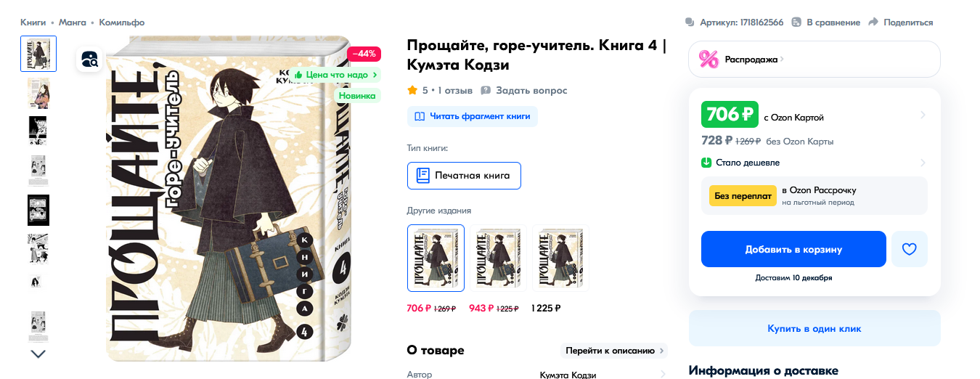The height and width of the screenshot is (379, 980).
Task: Click Купить в один клик button
Action: point(814,328)
